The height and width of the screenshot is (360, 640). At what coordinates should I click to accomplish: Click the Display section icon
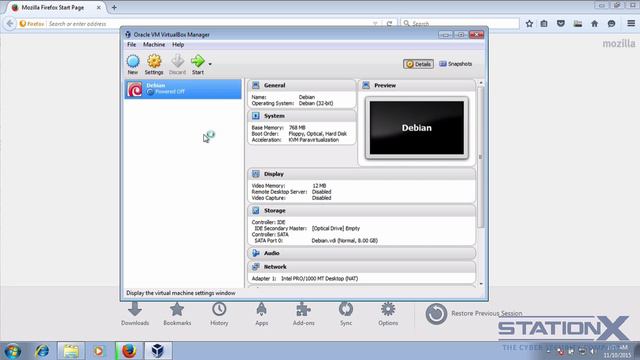256,174
